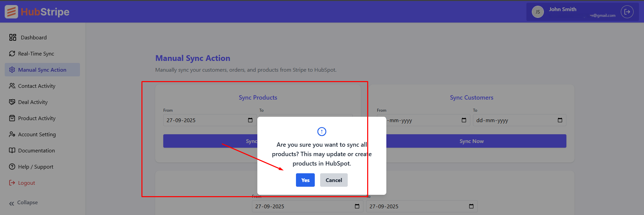Click the Collapse double-chevron icon
Screen dimensions: 644x215
[x=12, y=203]
